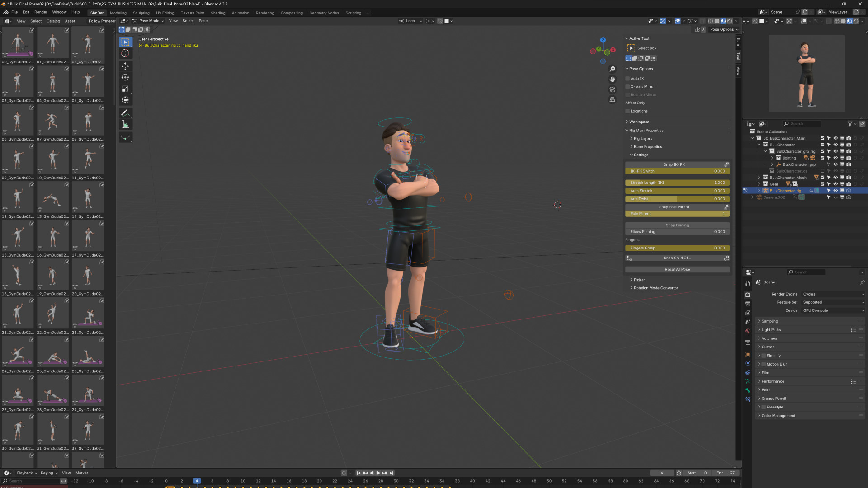Switch perspective/orthographic grid icon
This screenshot has width=868, height=488.
613,99
